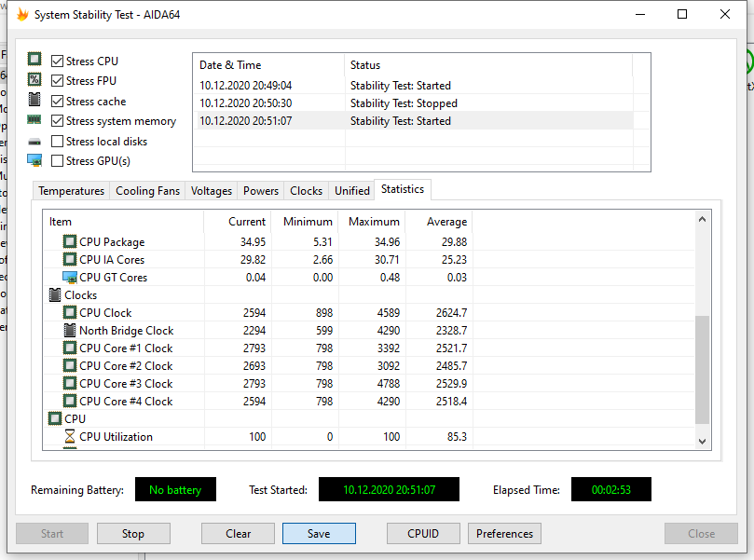Open the CPUID window

(x=423, y=534)
